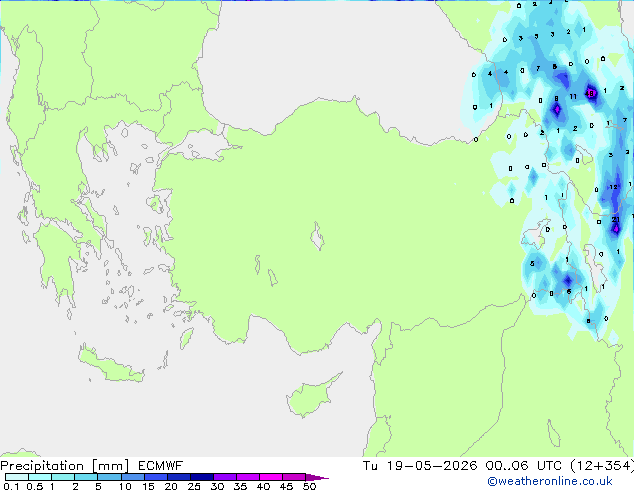Click the 40–45 mm magenta legend swatch
The width and height of the screenshot is (634, 490).
(271, 477)
